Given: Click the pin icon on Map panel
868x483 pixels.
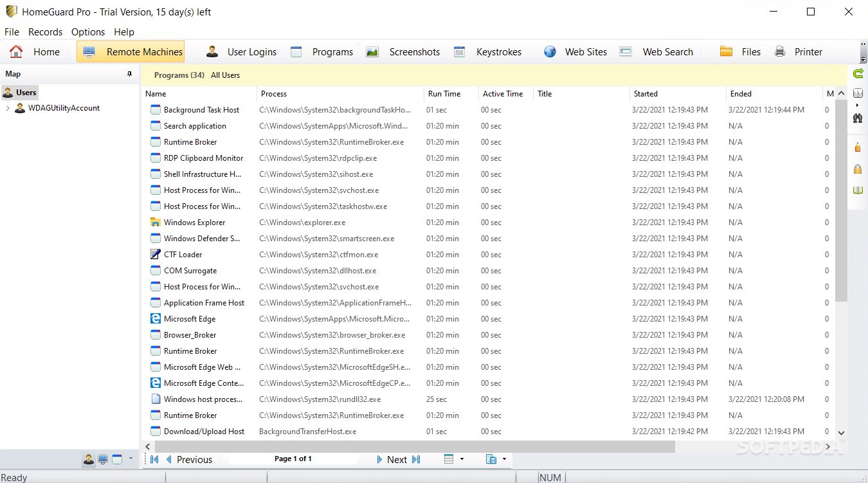Looking at the screenshot, I should click(130, 75).
